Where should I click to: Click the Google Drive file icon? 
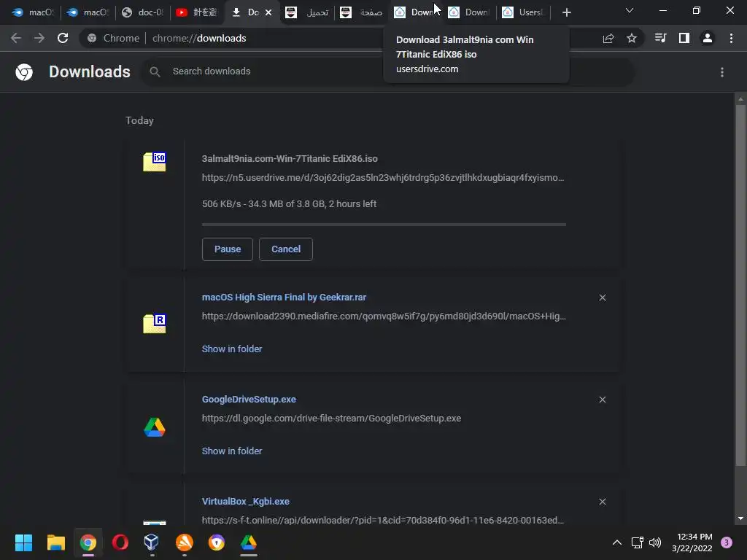[x=155, y=427]
